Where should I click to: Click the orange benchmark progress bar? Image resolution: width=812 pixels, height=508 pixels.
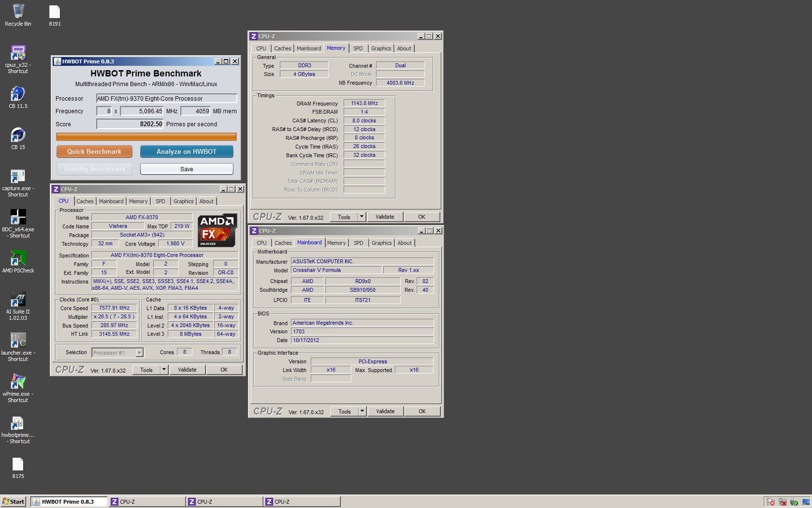(x=146, y=137)
